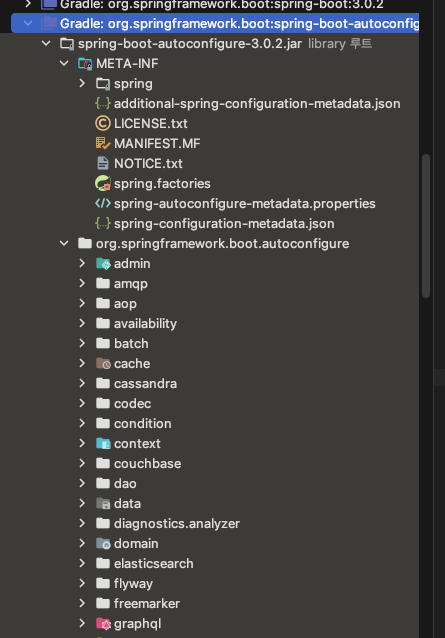Click the amqp folder icon
The width and height of the screenshot is (445, 638).
pyautogui.click(x=103, y=283)
